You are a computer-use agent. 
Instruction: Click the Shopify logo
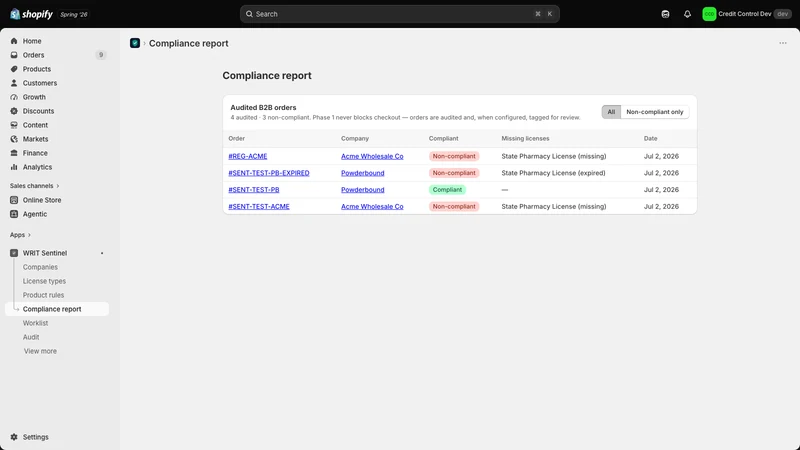click(31, 14)
